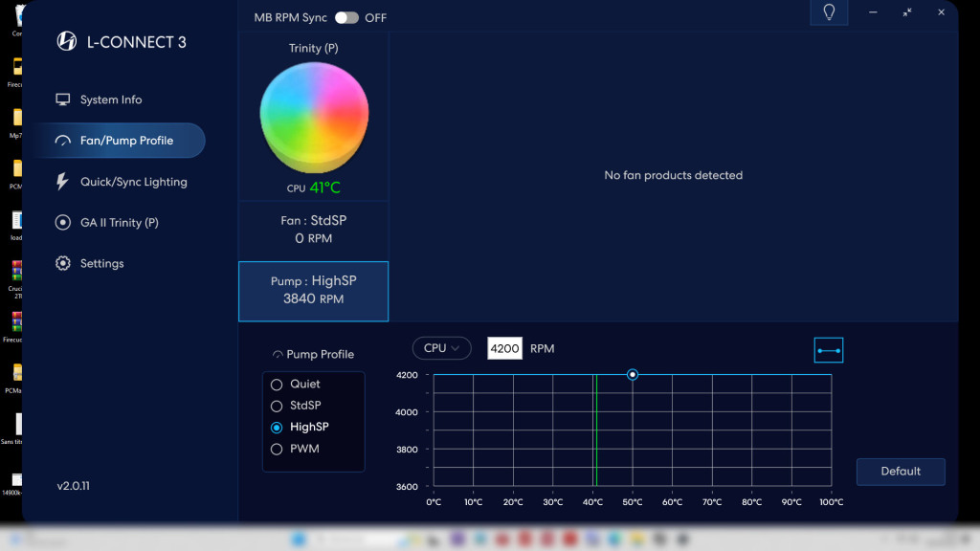Image resolution: width=980 pixels, height=551 pixels.
Task: Click the GA II Trinity (P) sidebar icon
Action: [x=62, y=222]
